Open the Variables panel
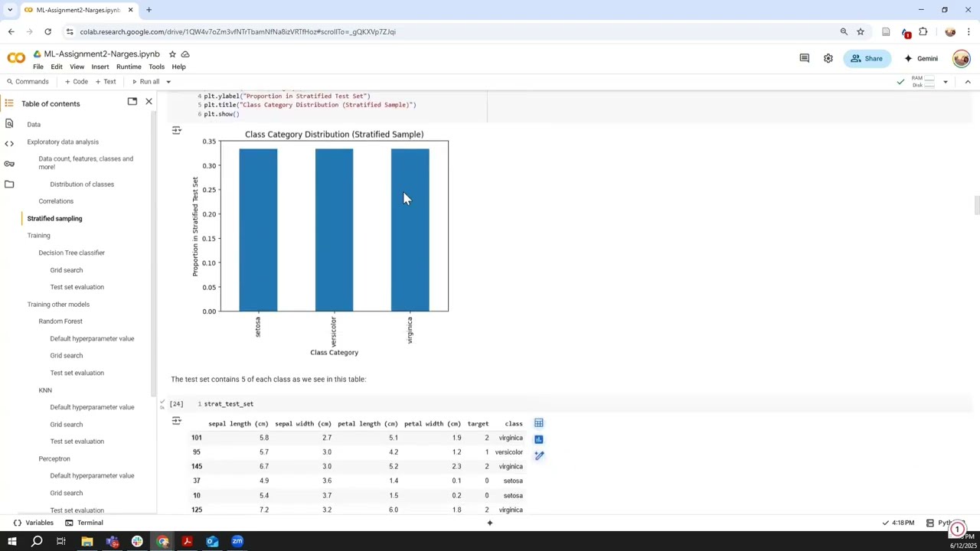 tap(33, 523)
